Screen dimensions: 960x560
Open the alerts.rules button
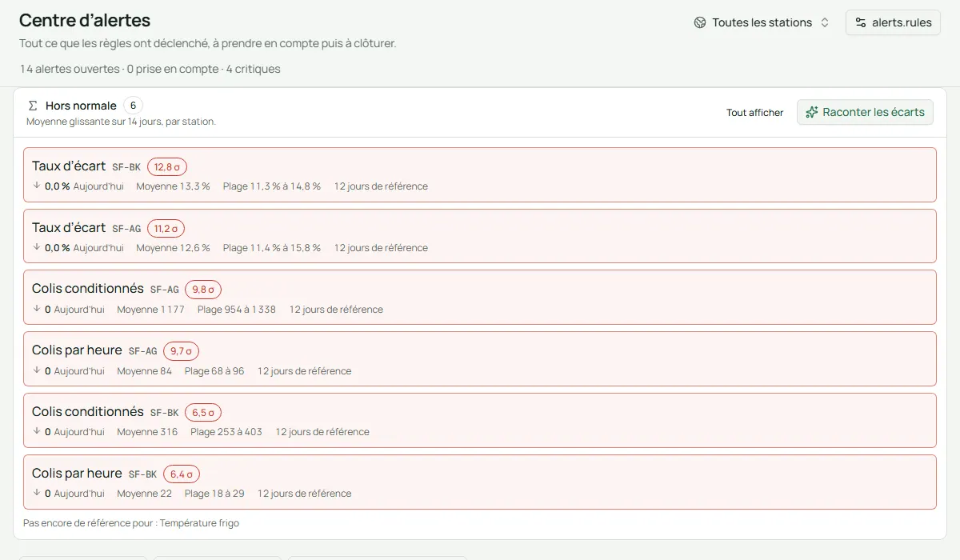(x=893, y=22)
